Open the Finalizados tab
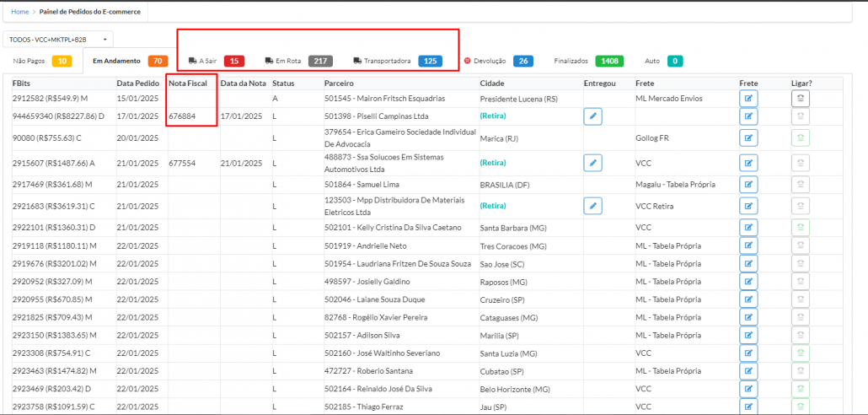The image size is (868, 415). coord(587,61)
